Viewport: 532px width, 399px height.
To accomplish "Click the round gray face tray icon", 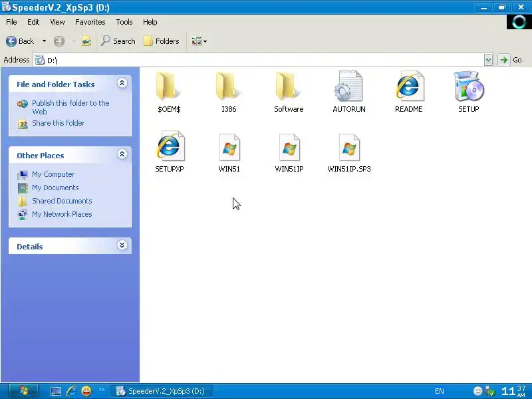I will (x=477, y=391).
